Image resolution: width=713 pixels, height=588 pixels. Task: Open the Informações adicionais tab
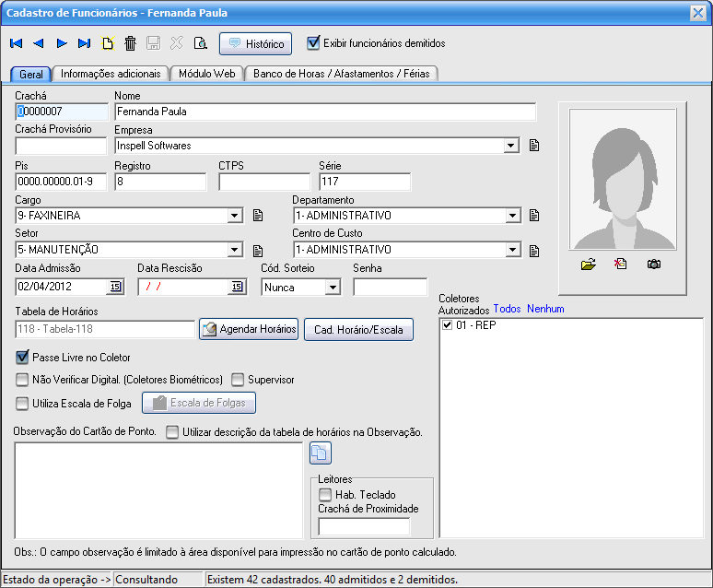(111, 74)
